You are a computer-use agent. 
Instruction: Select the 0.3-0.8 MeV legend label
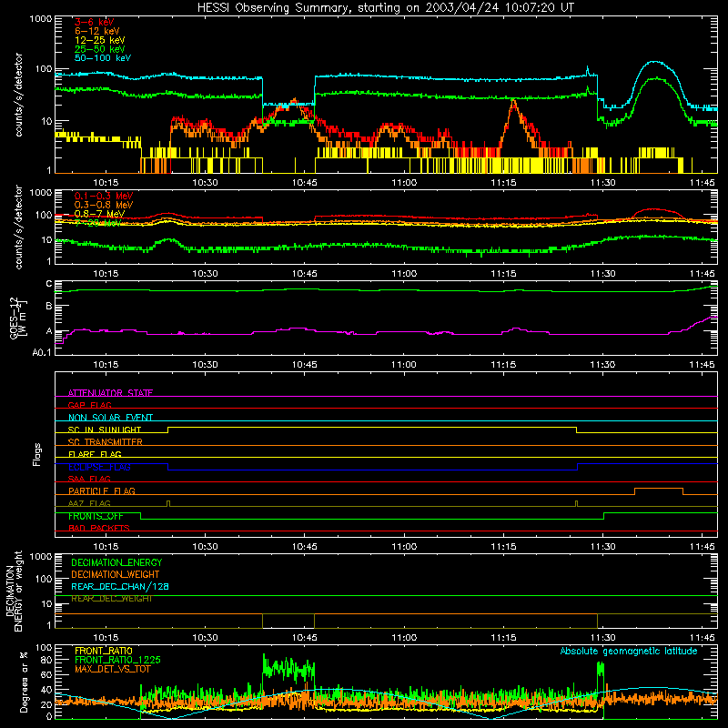point(104,205)
